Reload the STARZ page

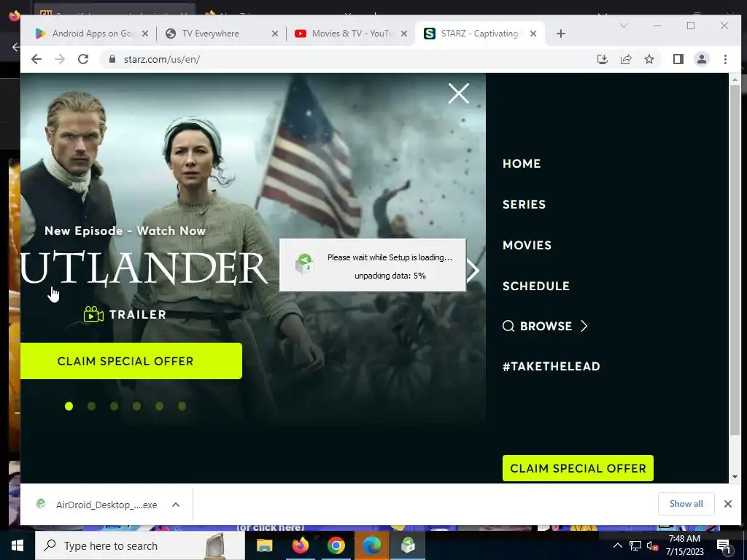coord(83,59)
